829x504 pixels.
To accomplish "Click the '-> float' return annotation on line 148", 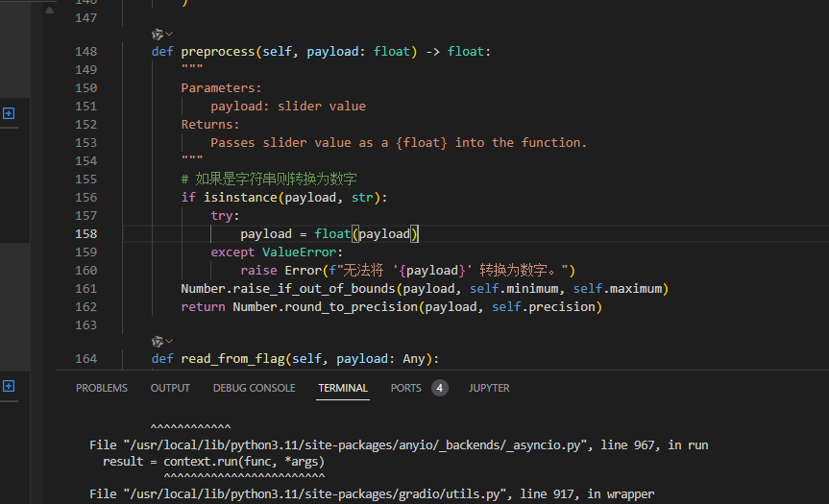I will pos(454,51).
